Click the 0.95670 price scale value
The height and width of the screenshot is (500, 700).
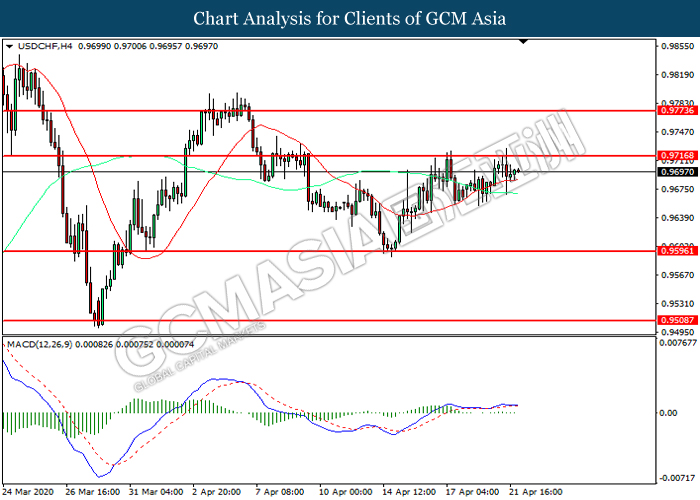click(678, 275)
